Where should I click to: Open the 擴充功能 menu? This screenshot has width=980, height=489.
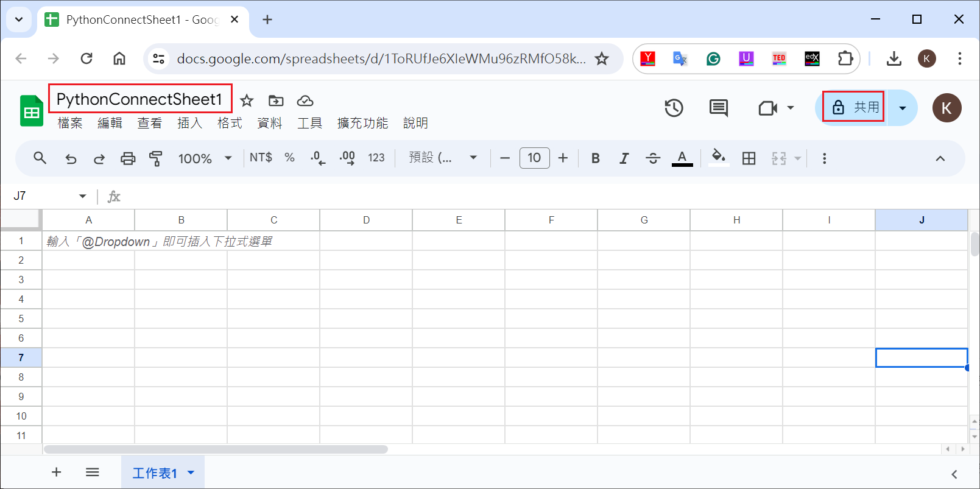click(362, 123)
